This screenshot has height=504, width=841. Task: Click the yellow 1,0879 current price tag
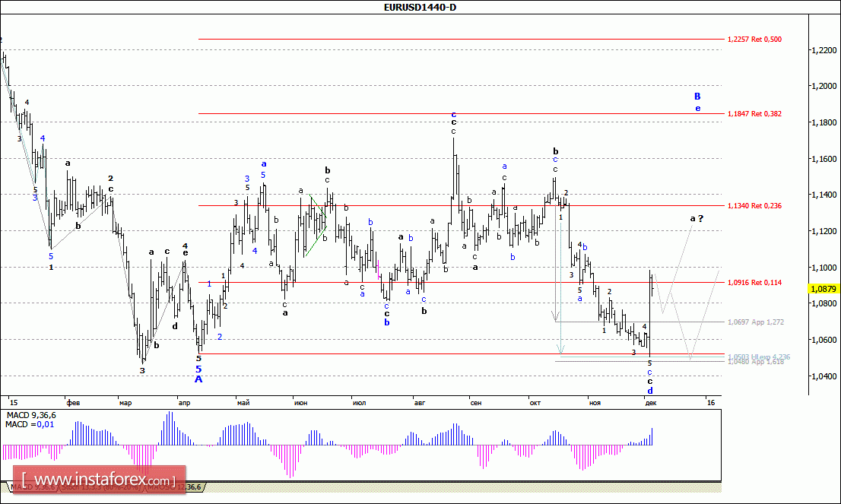pyautogui.click(x=824, y=289)
